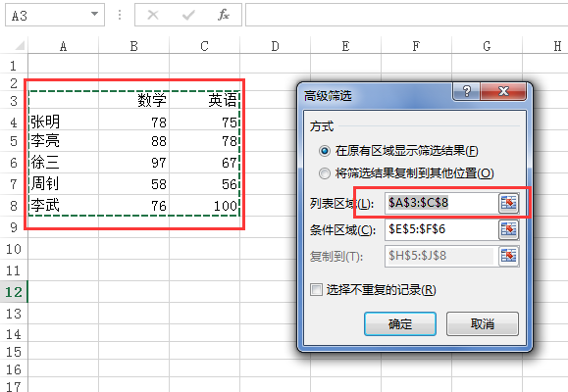568x392 pixels.
Task: Click the formula bar options dots
Action: 120,15
